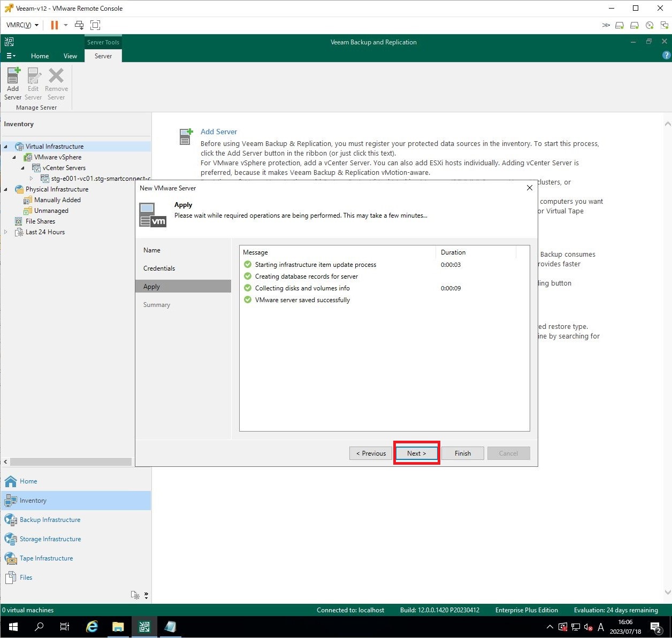Click the Duration column header
The height and width of the screenshot is (638, 672).
476,252
